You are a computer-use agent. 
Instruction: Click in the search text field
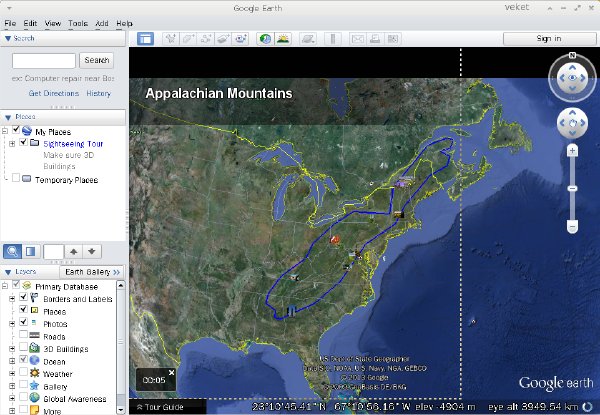tap(44, 60)
